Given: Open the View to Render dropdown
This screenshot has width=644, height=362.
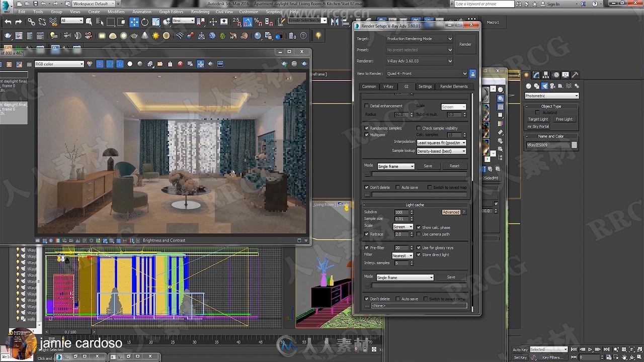Looking at the screenshot, I should click(427, 74).
